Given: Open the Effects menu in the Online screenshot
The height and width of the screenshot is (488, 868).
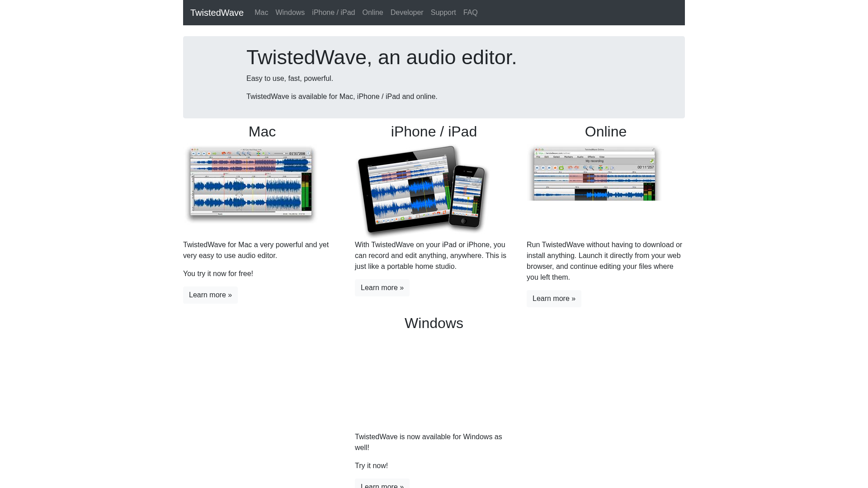Looking at the screenshot, I should click(x=591, y=157).
